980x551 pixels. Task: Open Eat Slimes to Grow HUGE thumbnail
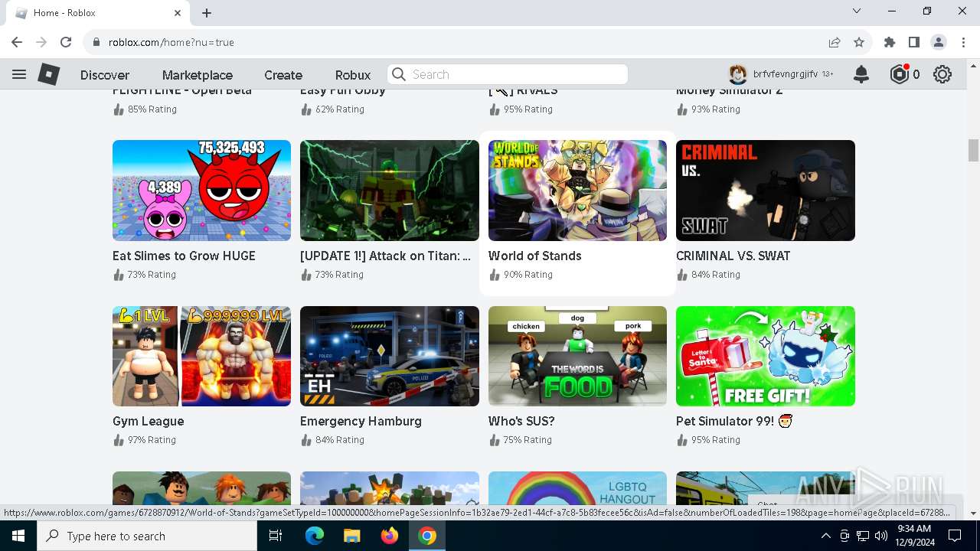pyautogui.click(x=201, y=191)
